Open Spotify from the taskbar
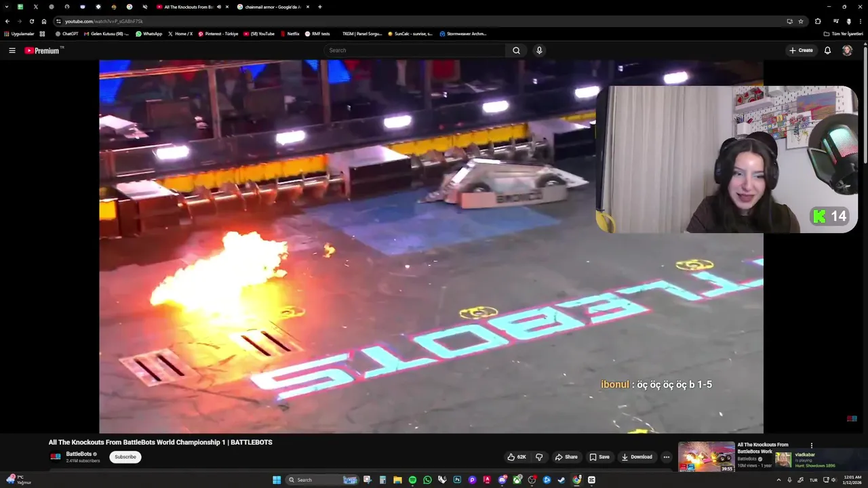 [x=412, y=480]
